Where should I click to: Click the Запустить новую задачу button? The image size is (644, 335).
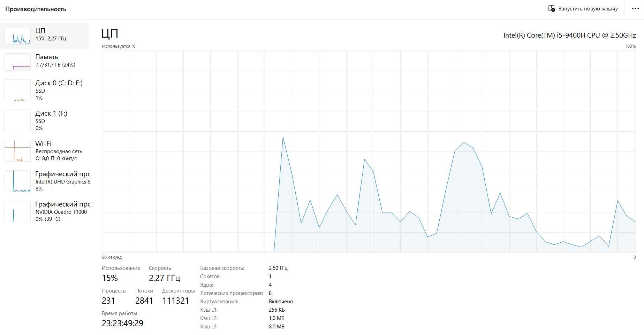(583, 9)
